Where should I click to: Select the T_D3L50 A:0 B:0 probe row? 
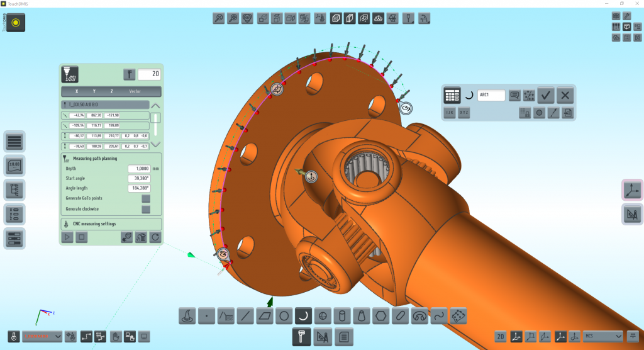pyautogui.click(x=105, y=105)
